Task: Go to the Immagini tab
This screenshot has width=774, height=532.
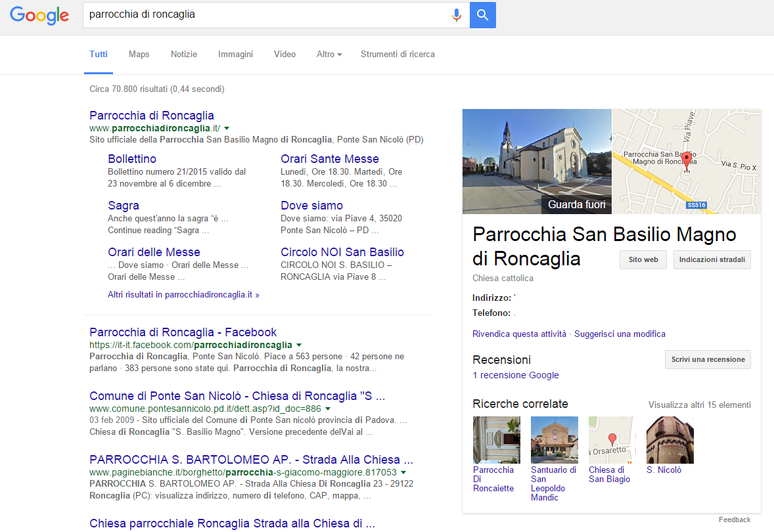Action: [235, 55]
